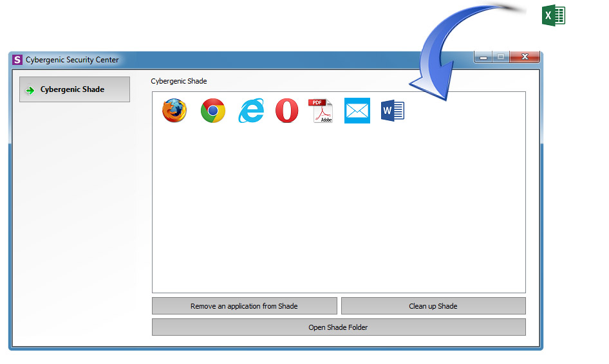This screenshot has height=364, width=609.
Task: Click the Excel icon outside the window
Action: 554,15
